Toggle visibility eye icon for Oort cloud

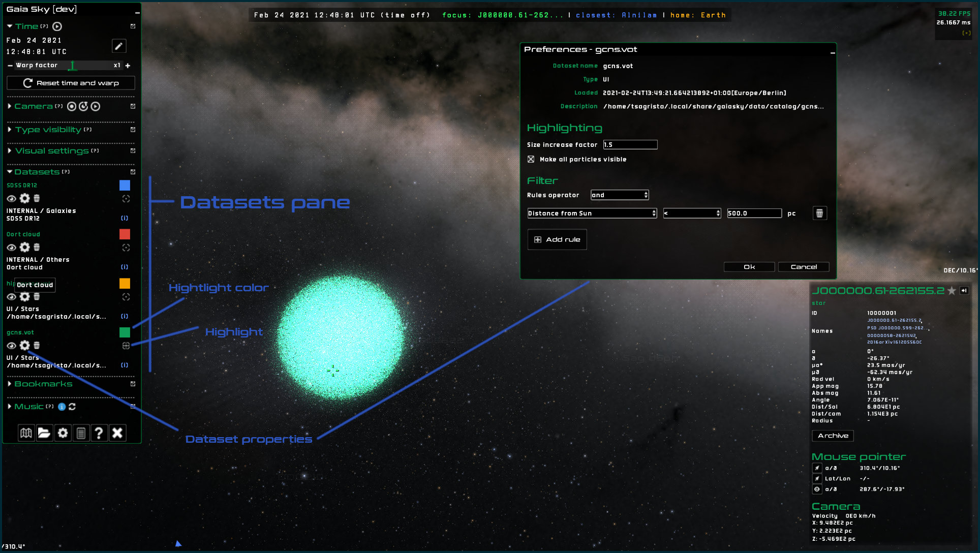11,247
